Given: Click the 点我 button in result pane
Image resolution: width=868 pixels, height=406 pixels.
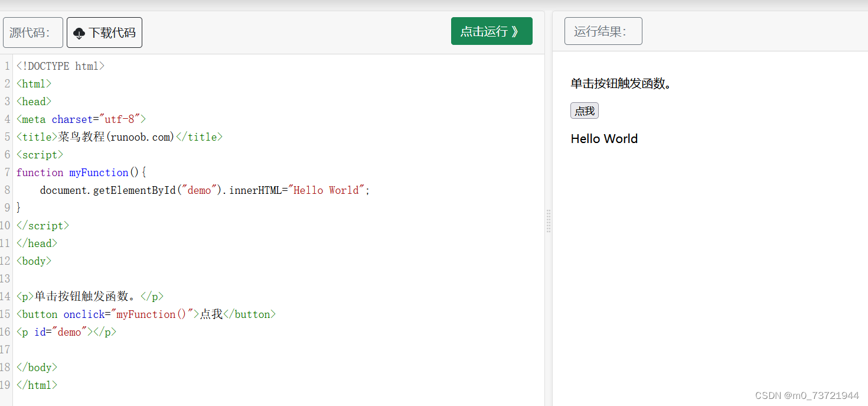Looking at the screenshot, I should pyautogui.click(x=585, y=111).
